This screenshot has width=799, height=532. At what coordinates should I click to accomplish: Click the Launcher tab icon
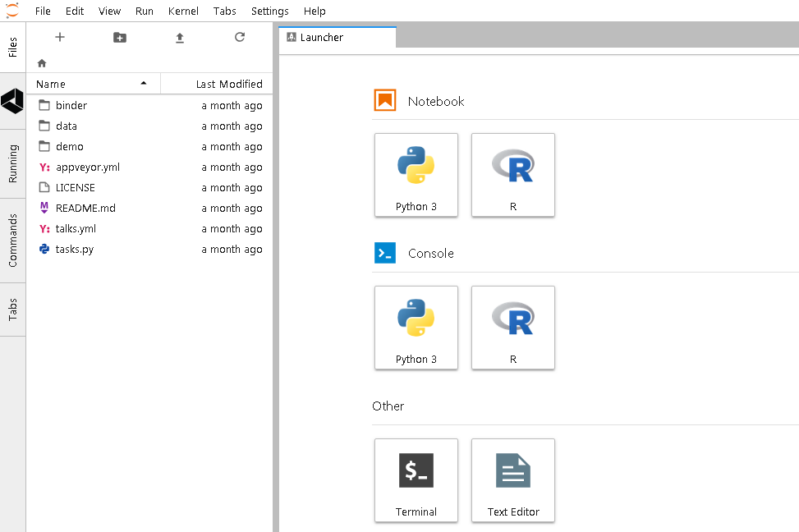(x=292, y=37)
